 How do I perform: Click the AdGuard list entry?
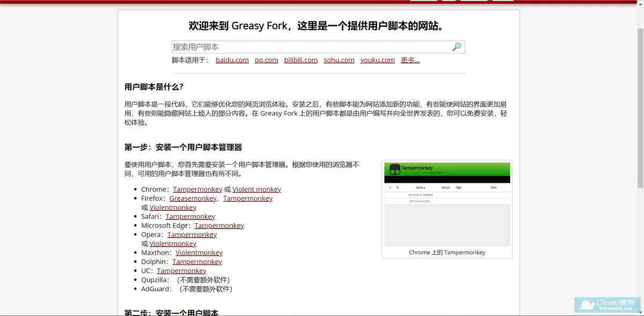click(x=187, y=289)
